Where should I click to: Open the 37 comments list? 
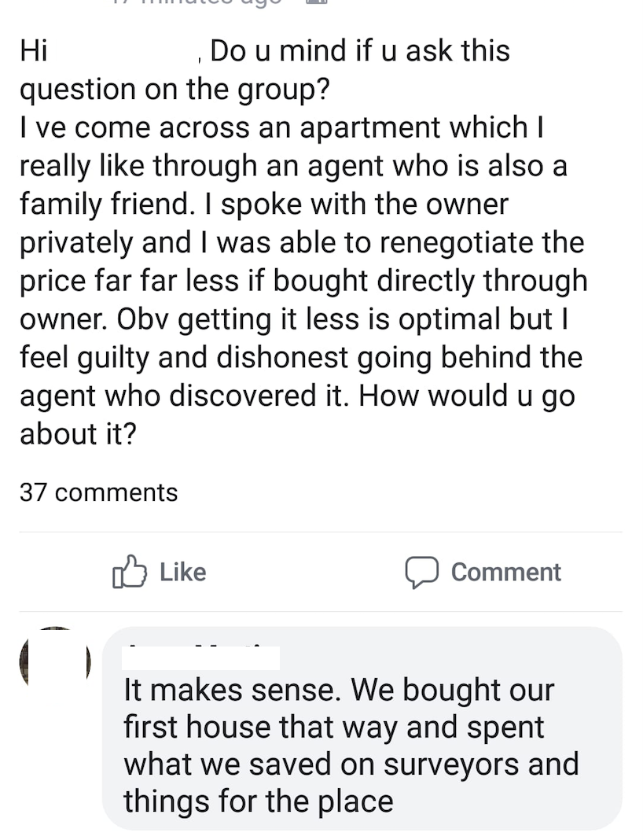click(99, 492)
